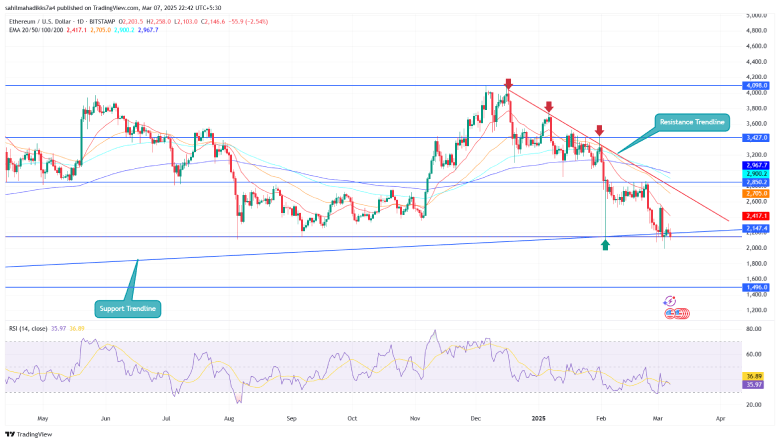Click the 3,427.0 horizontal line price label

tap(755, 137)
